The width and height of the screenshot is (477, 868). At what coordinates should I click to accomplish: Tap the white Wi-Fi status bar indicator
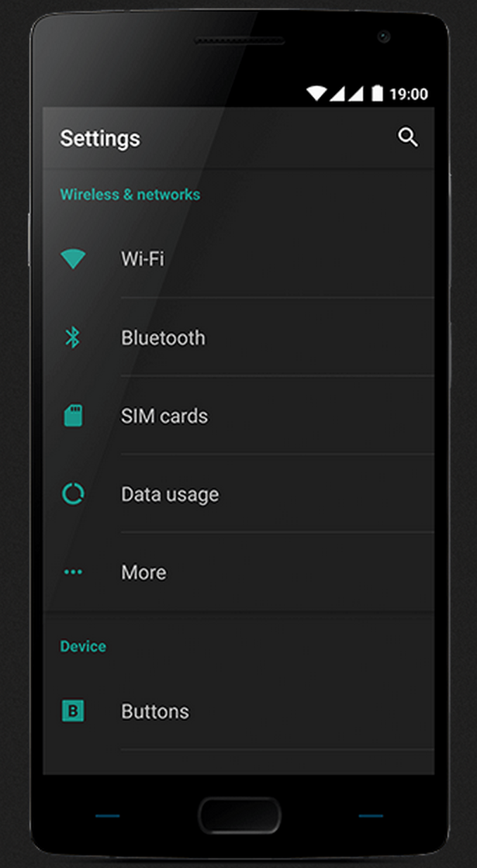coord(317,94)
